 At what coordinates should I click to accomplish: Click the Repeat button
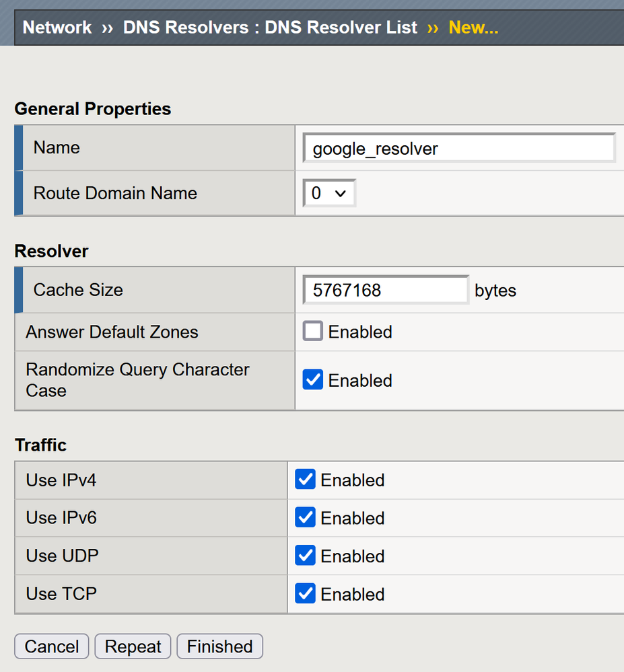133,646
